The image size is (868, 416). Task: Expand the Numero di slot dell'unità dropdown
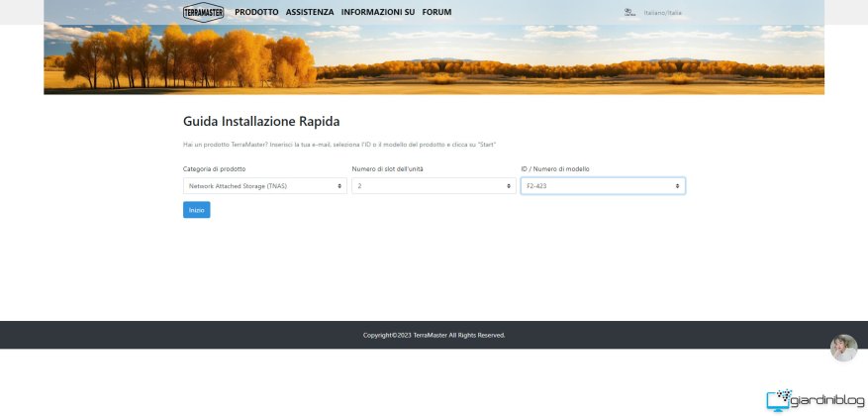point(434,185)
